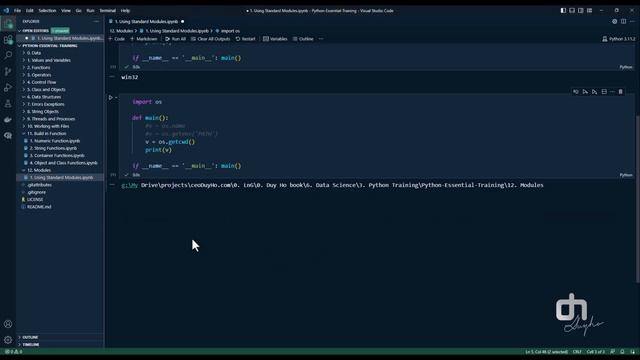Add a Code cell

click(x=117, y=39)
